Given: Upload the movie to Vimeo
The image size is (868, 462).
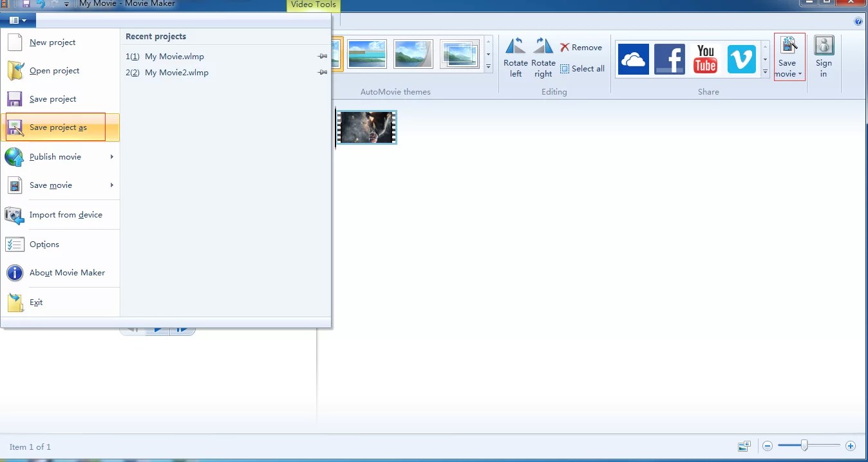Looking at the screenshot, I should (741, 59).
